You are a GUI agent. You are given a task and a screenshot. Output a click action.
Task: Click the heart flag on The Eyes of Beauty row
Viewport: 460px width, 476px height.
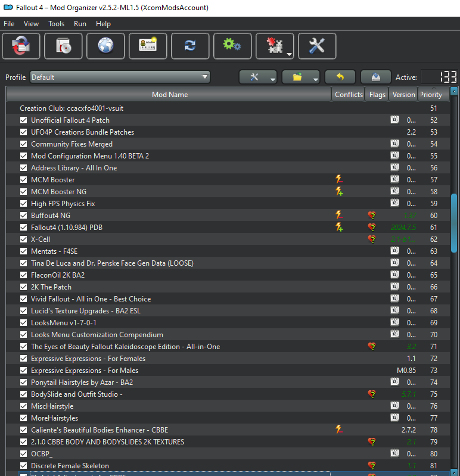372,346
